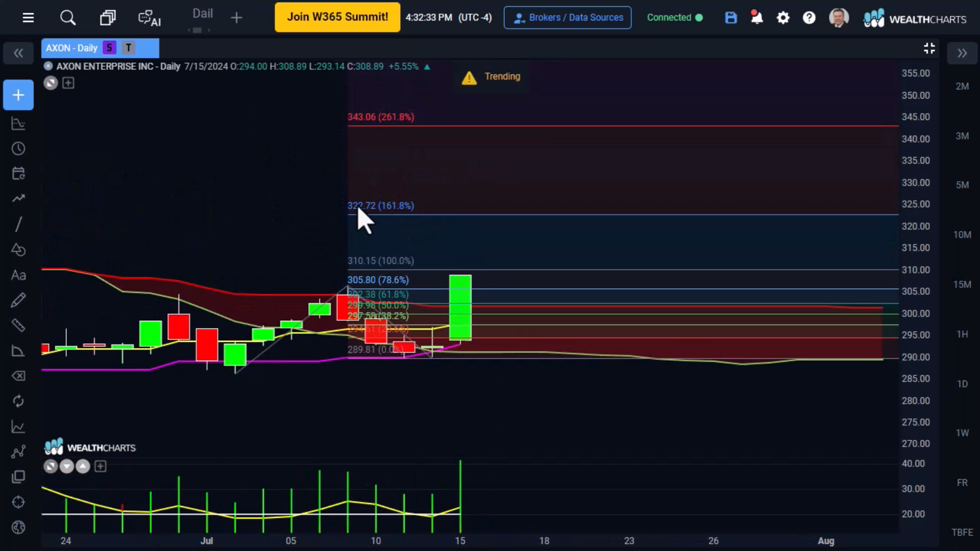
Task: Add a new workspace tab
Action: pos(236,18)
